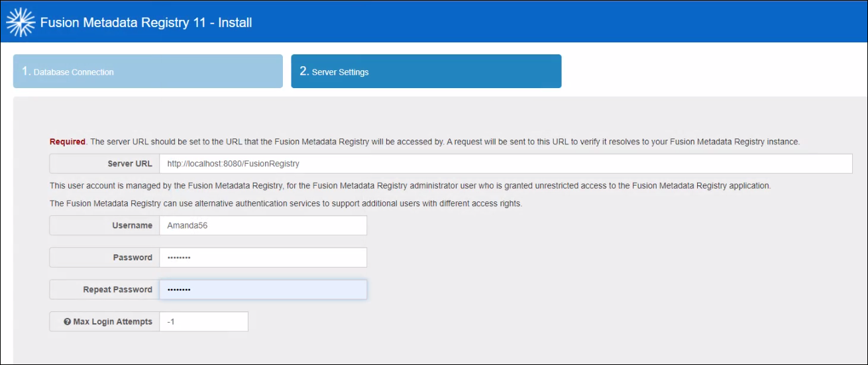The width and height of the screenshot is (868, 365).
Task: Click the Fusion Metadata Registry starburst logo
Action: tap(21, 22)
